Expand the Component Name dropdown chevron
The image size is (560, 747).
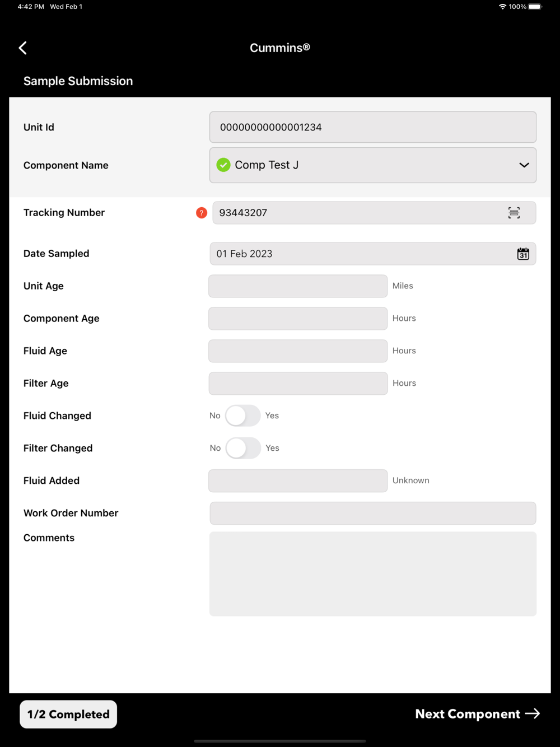[524, 165]
